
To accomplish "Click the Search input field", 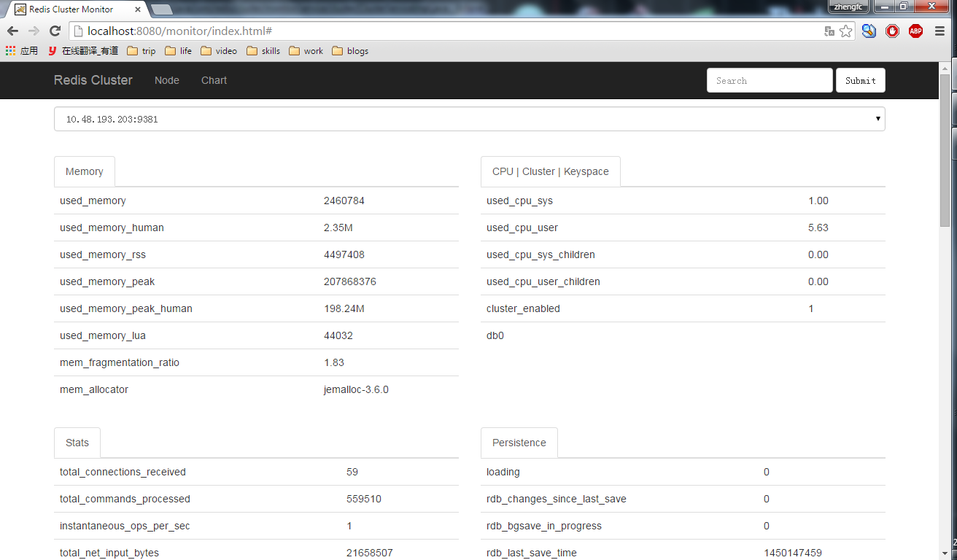I will pos(770,80).
